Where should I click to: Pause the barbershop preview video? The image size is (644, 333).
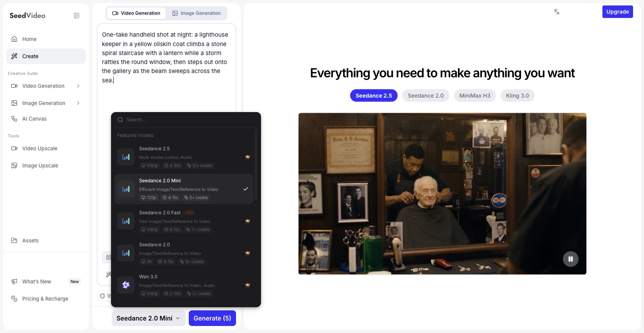[x=571, y=259]
